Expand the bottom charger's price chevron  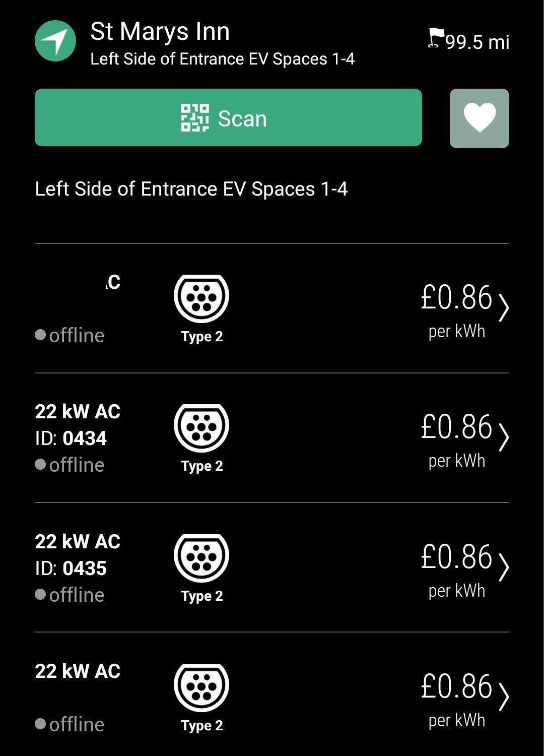point(503,697)
